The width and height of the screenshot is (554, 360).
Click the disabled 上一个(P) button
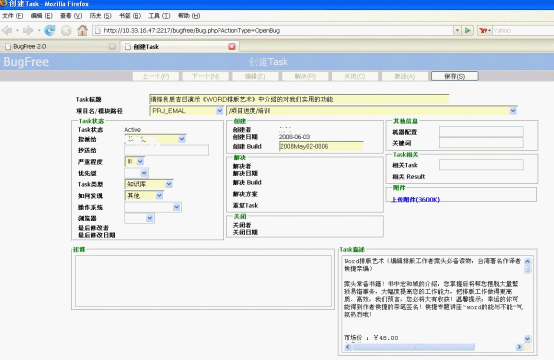point(156,76)
